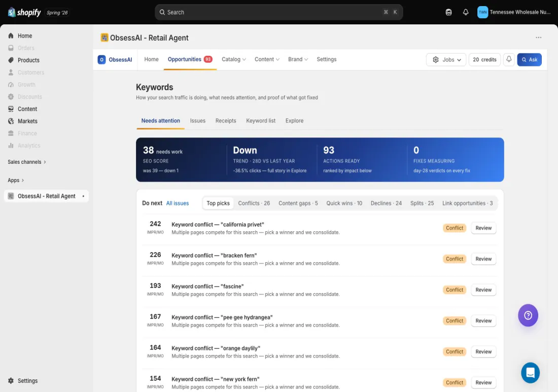This screenshot has width=558, height=392.
Task: Click the Growth icon in the sidebar
Action: pyautogui.click(x=11, y=84)
